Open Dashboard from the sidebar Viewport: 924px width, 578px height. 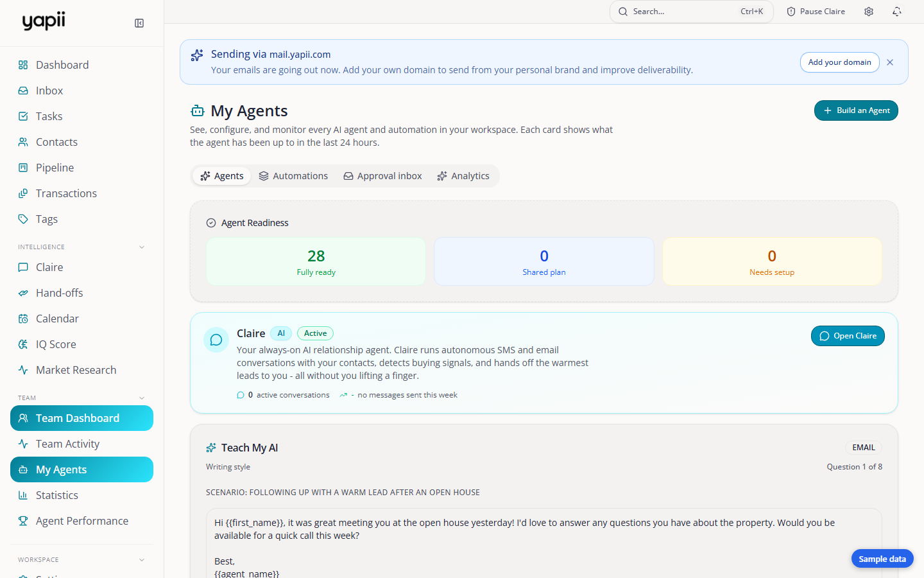tap(81, 65)
